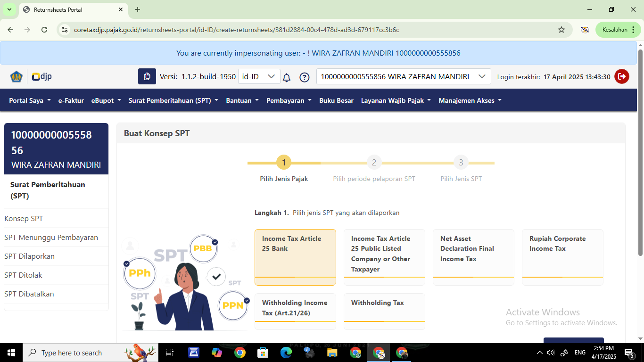Click the help question mark icon
644x362 pixels.
click(305, 77)
